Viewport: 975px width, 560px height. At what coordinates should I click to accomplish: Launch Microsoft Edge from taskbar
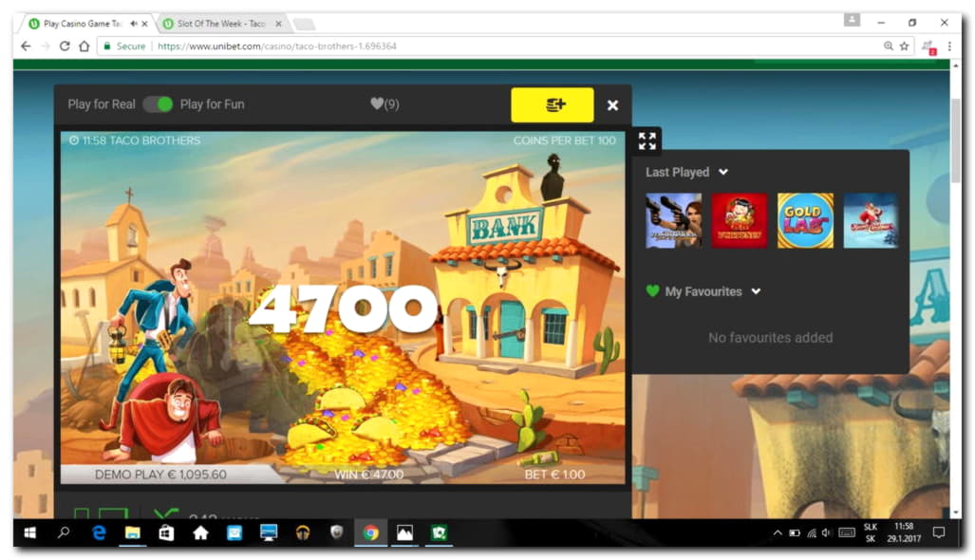pyautogui.click(x=99, y=532)
